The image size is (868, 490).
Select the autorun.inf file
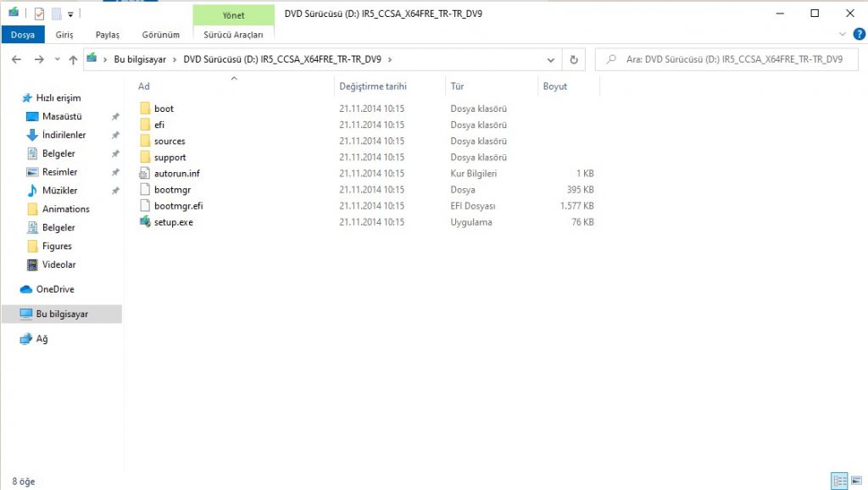coord(176,174)
